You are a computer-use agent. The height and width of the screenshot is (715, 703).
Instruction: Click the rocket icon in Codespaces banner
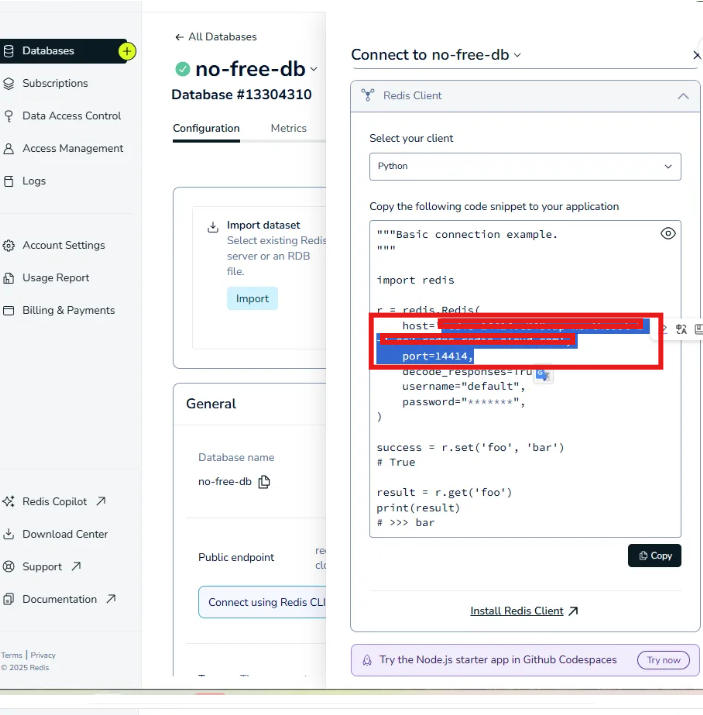[x=367, y=660]
